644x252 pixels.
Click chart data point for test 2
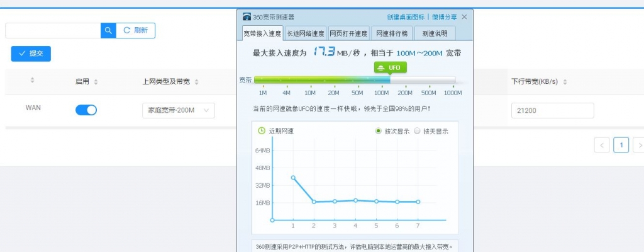click(314, 202)
